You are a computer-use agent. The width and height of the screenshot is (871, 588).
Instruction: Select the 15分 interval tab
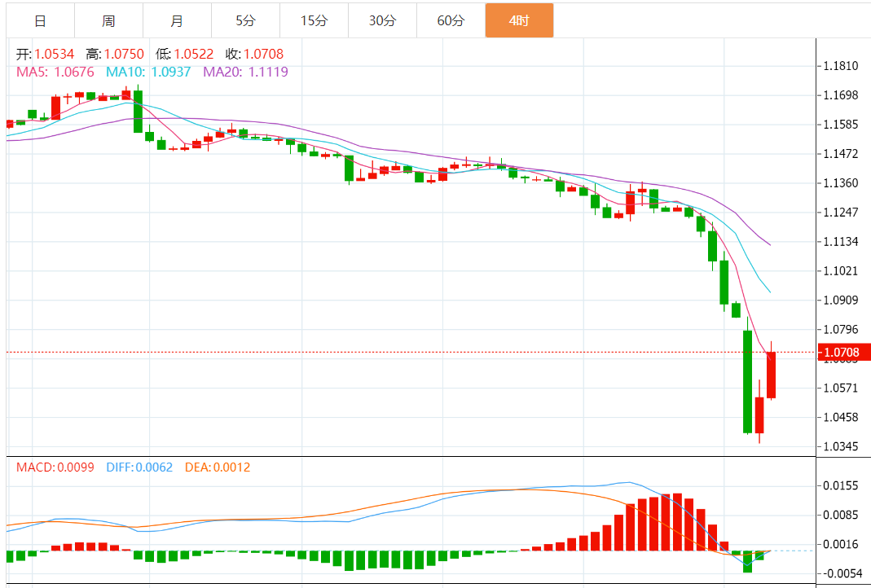tap(314, 20)
